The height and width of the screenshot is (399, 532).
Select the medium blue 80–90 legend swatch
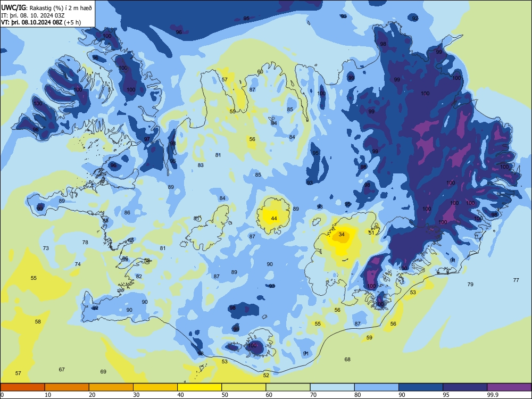point(377,387)
